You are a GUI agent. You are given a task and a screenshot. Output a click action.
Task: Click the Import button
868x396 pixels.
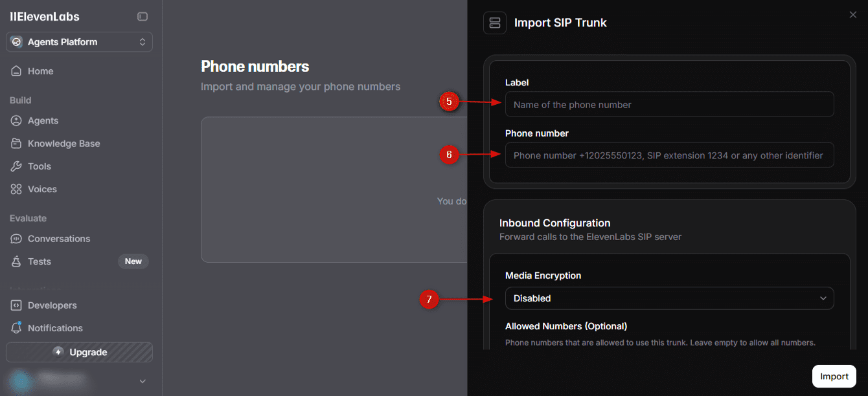(x=834, y=376)
